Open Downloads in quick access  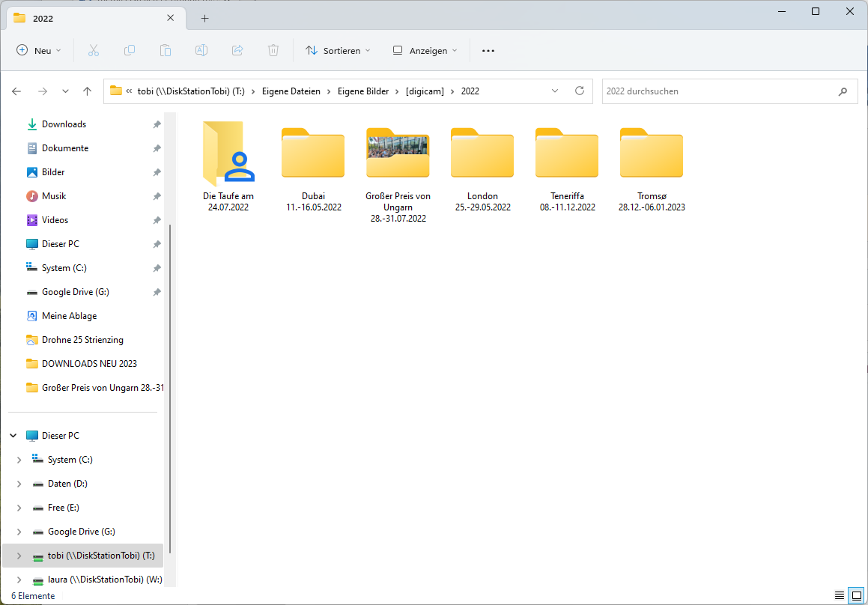pyautogui.click(x=64, y=124)
